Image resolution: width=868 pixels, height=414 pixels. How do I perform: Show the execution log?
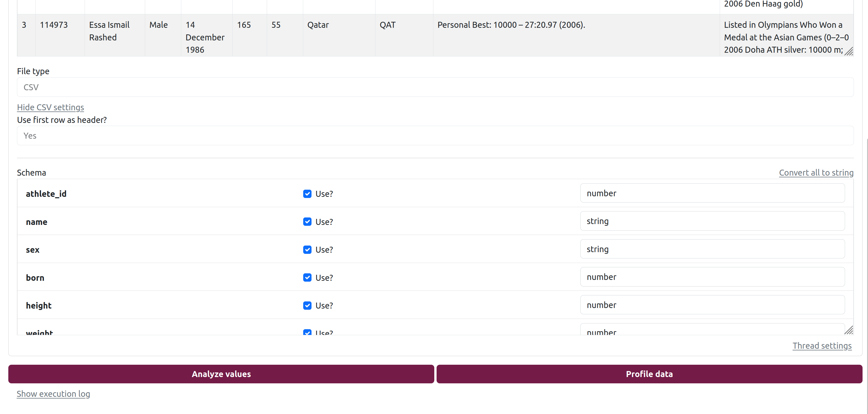point(53,394)
